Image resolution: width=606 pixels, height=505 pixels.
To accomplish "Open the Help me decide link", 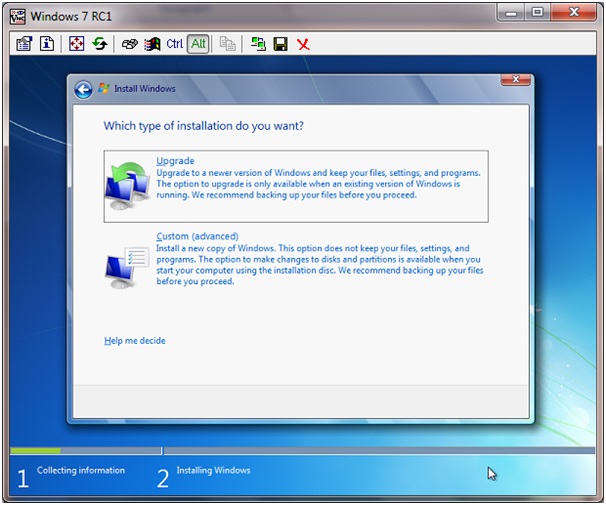I will 135,341.
